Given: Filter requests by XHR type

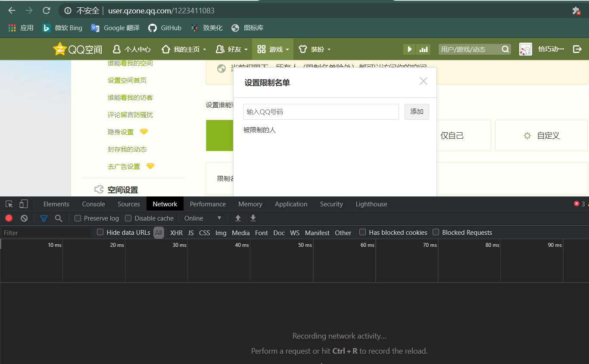Looking at the screenshot, I should pos(176,233).
